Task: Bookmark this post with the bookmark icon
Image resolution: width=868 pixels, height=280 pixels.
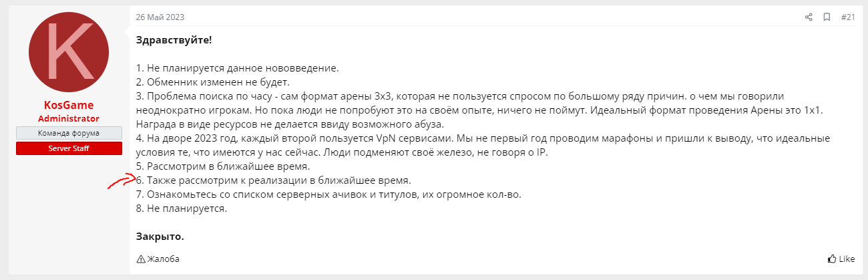Action: (827, 17)
